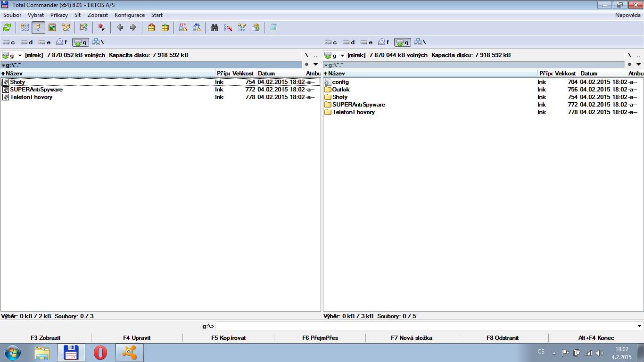Open Opera browser from the taskbar
The image size is (644, 362).
[100, 353]
